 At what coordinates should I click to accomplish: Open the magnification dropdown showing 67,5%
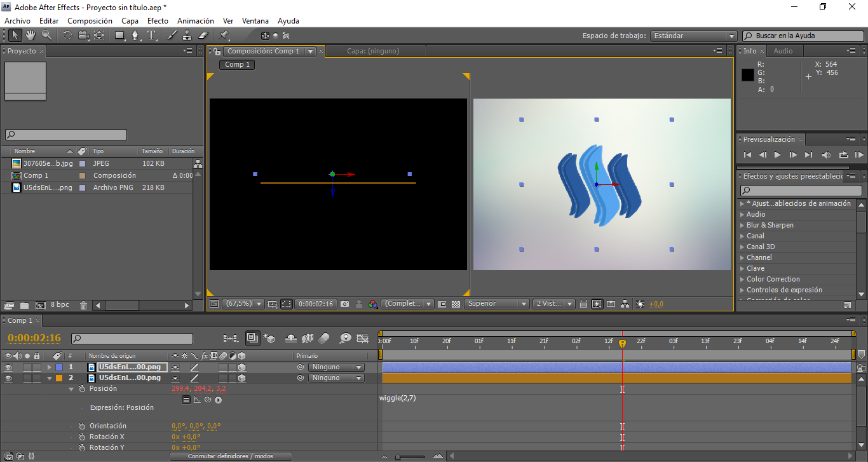point(242,304)
